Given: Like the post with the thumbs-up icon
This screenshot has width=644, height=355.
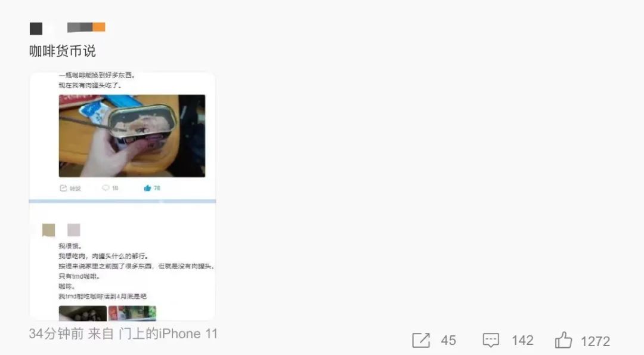Looking at the screenshot, I should coord(563,340).
